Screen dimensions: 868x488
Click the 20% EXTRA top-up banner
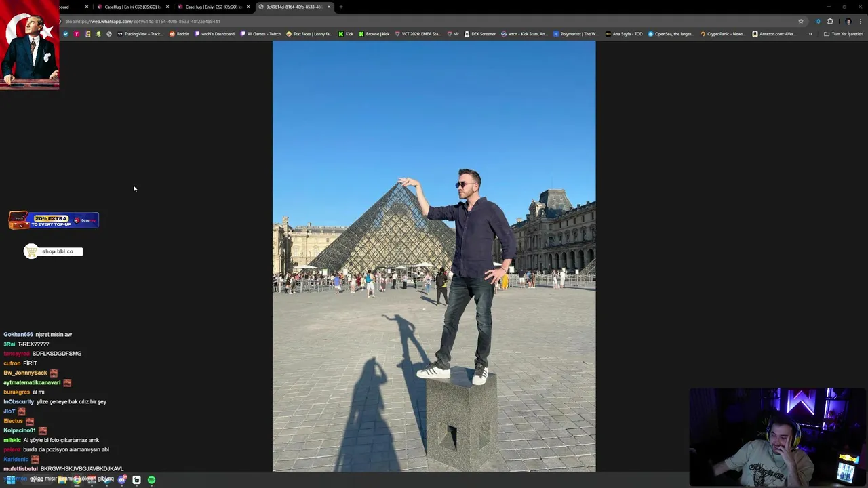(54, 220)
